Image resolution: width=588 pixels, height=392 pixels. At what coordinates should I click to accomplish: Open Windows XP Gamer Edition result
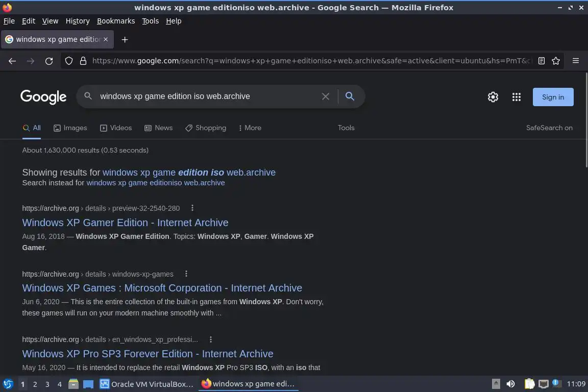click(125, 223)
